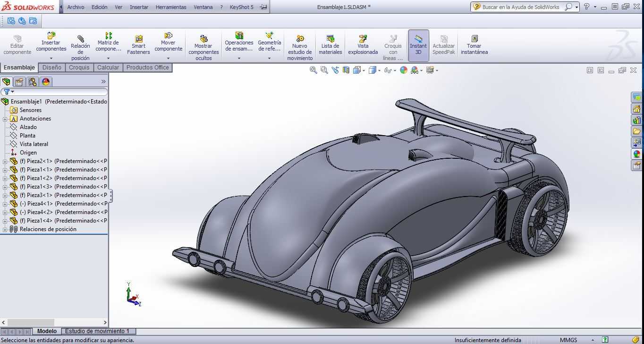Switch to the Calcular tab

point(108,68)
